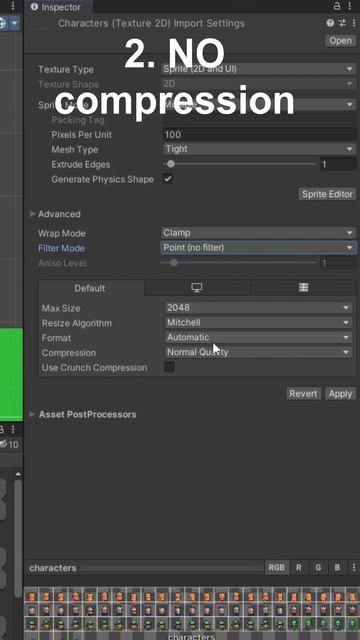Open the Compression dropdown

click(x=258, y=352)
